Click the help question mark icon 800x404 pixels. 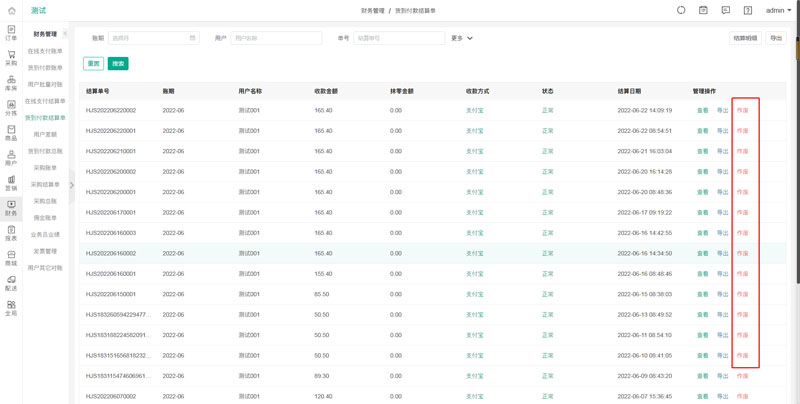click(747, 10)
